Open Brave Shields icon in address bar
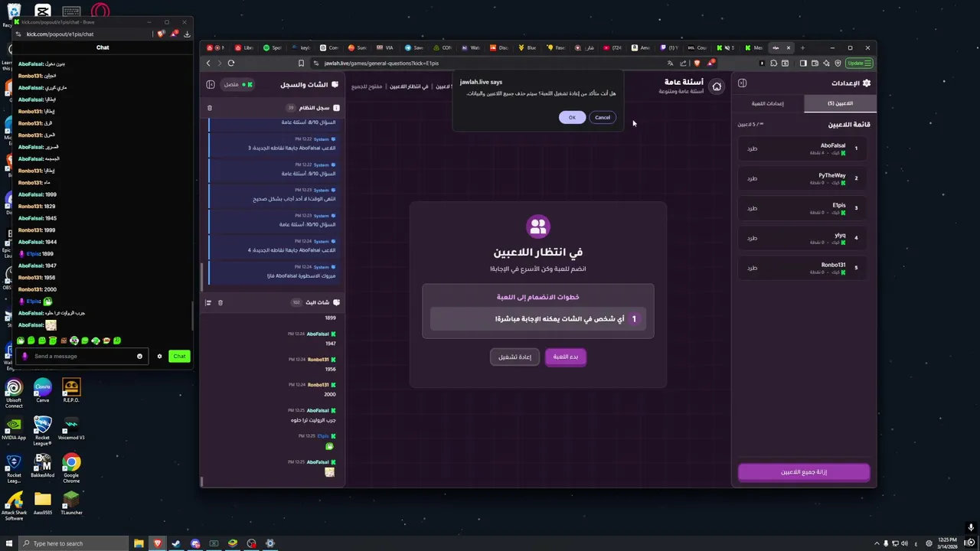 click(697, 64)
